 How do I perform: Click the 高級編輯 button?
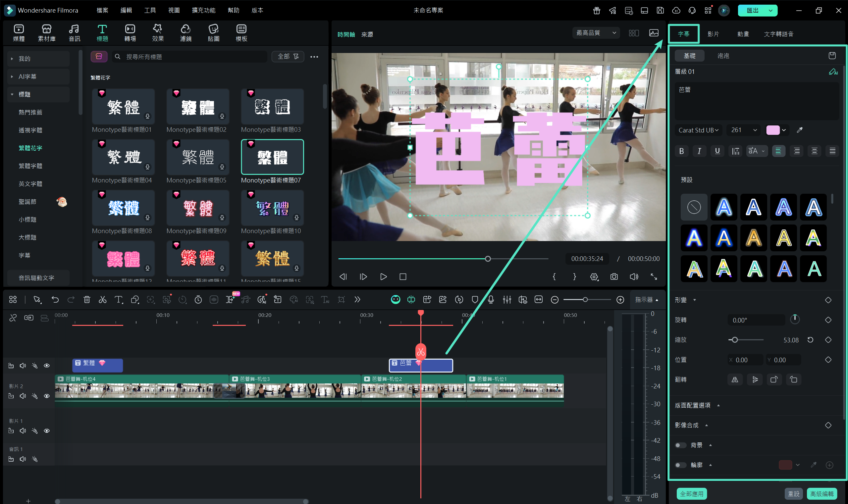[821, 493]
